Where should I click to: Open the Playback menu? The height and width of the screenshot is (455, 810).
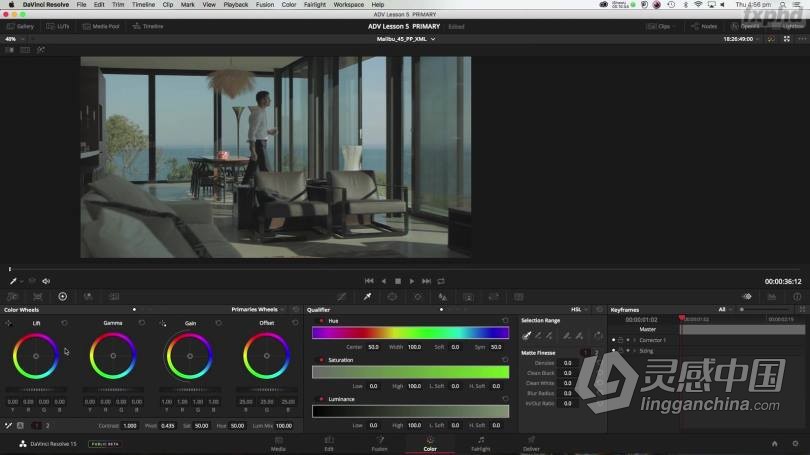[235, 5]
